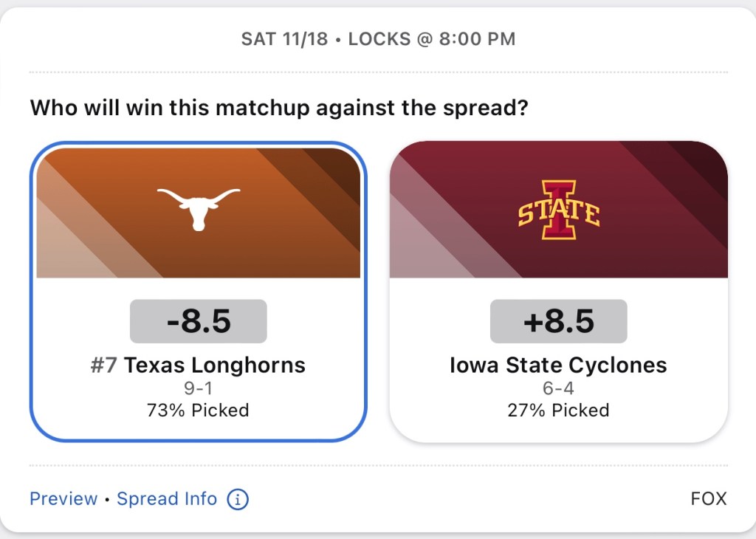Click the 73% Picked label
Viewport: 756px width, 539px height.
click(x=198, y=410)
